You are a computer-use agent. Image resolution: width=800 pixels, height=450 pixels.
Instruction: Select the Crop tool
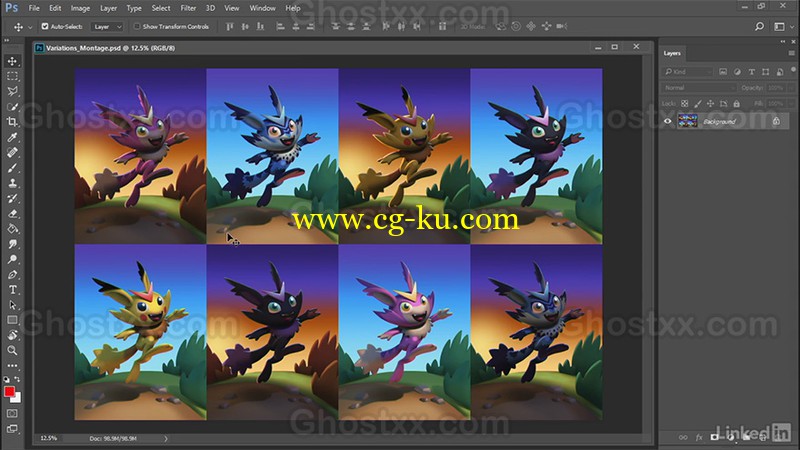pos(12,122)
